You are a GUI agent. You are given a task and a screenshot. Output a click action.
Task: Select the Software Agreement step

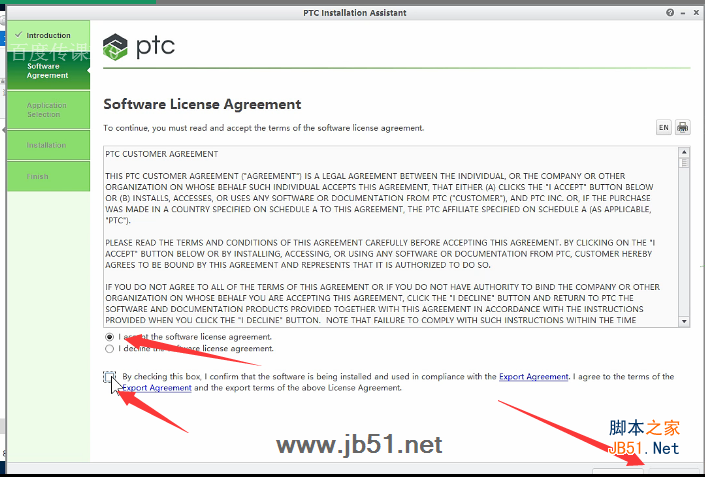49,71
